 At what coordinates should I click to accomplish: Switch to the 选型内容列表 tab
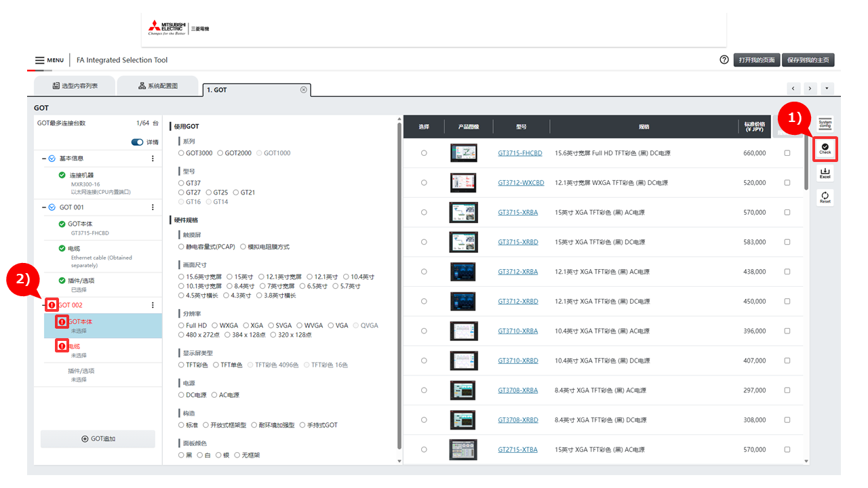(75, 86)
